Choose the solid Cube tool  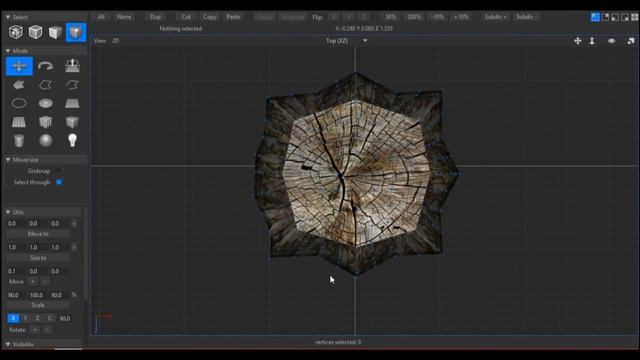(x=72, y=122)
